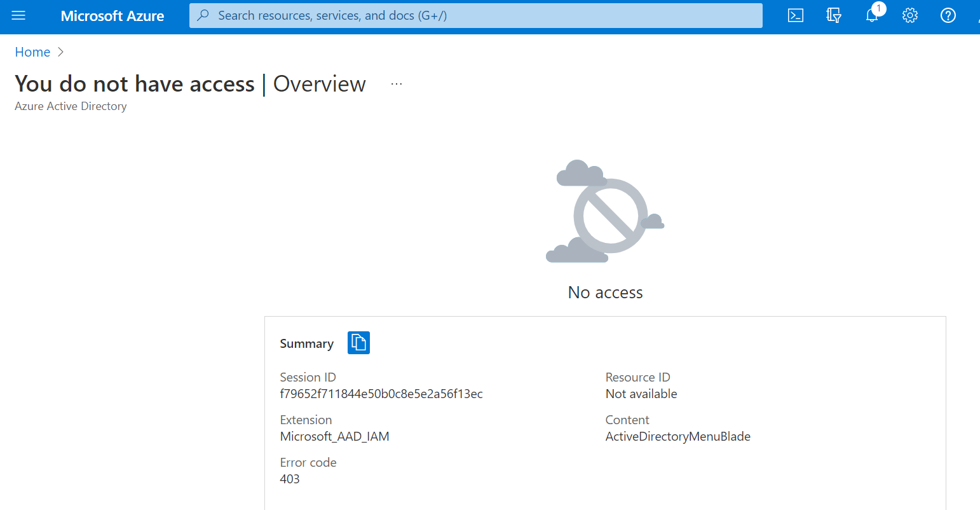
Task: Open the directories and subscriptions filter
Action: point(833,15)
